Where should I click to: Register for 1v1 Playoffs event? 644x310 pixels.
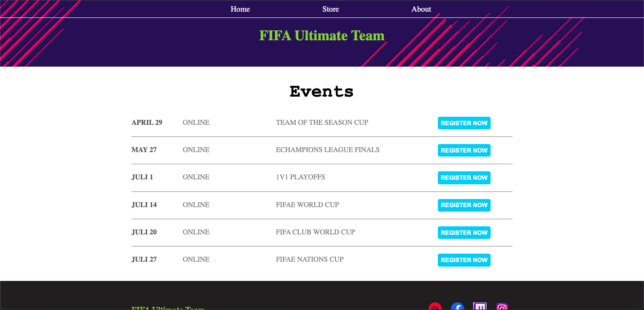click(x=464, y=178)
